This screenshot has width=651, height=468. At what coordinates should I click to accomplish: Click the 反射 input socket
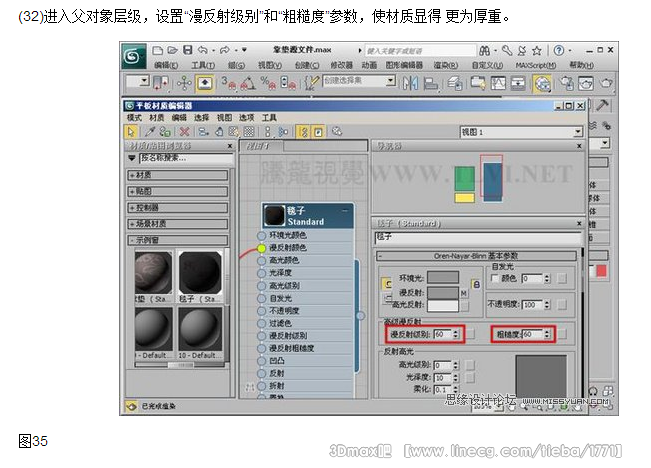click(261, 373)
